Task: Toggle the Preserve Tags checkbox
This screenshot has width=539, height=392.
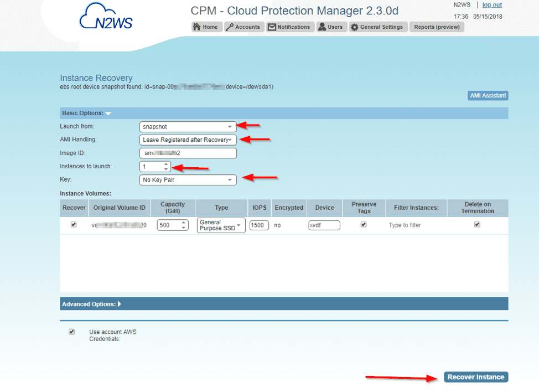Action: coord(364,225)
